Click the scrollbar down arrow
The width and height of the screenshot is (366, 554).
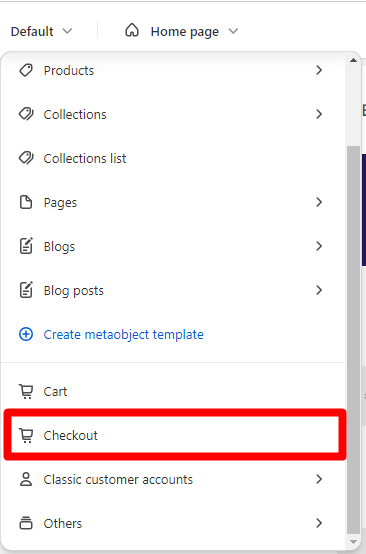353,542
